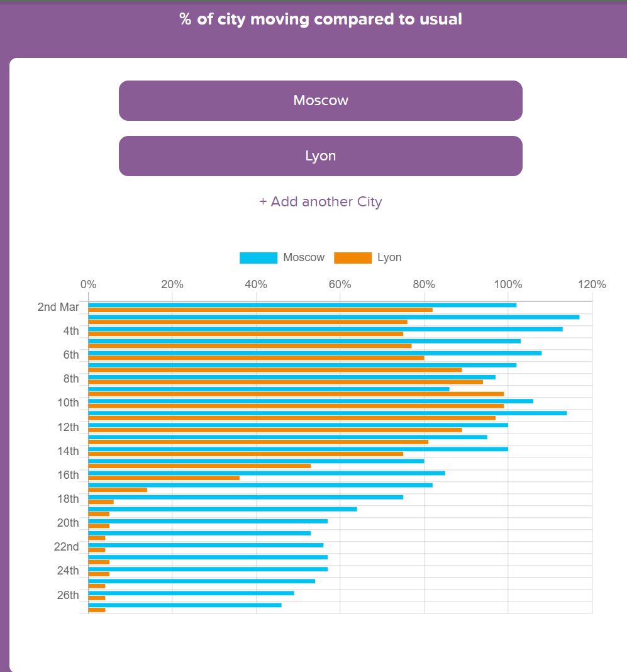Select the Moscow bar for 2nd Mar
Screen dimensions: 627x672
302,305
